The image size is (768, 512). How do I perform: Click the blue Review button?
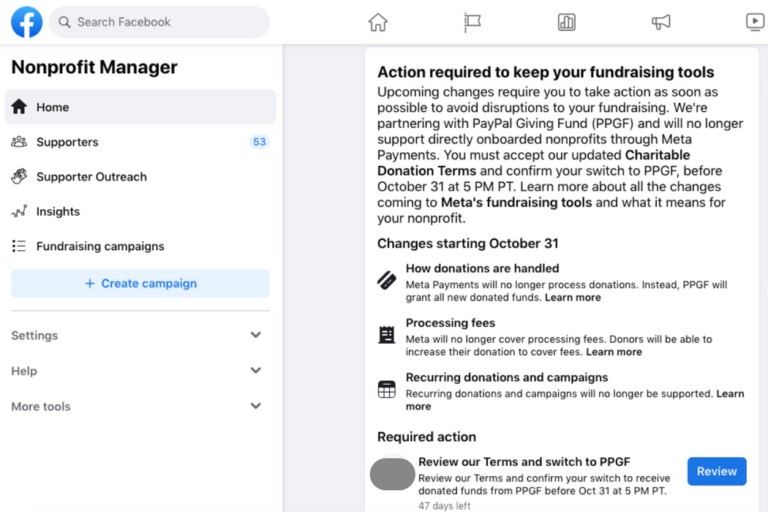717,471
